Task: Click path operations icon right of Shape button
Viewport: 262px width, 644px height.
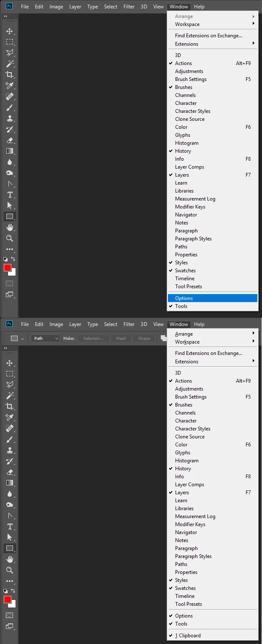Action: 164,339
